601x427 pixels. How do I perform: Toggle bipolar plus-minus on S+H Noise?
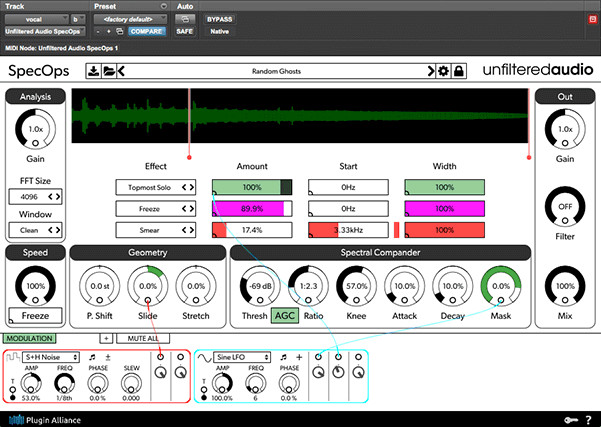coord(108,357)
